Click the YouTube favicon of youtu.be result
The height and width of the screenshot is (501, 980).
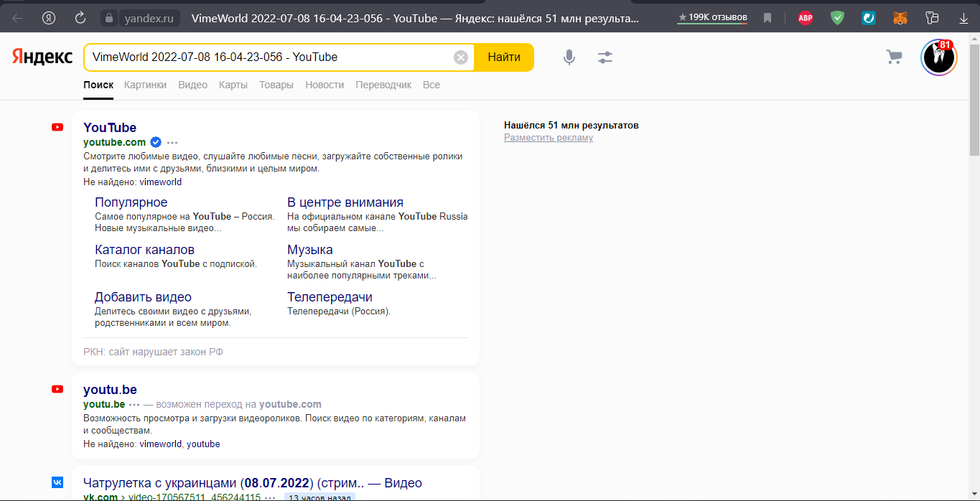click(57, 389)
